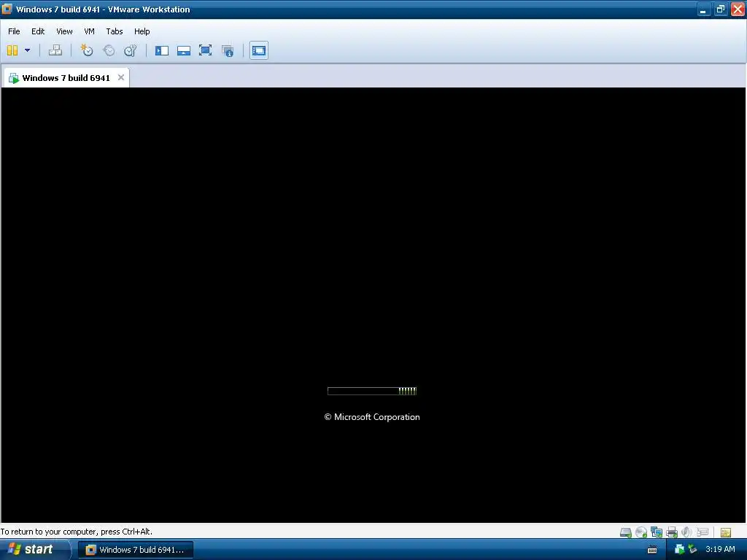Click the yellow Suspend VM toolbar button
Screen dimensions: 747x560
[12, 50]
